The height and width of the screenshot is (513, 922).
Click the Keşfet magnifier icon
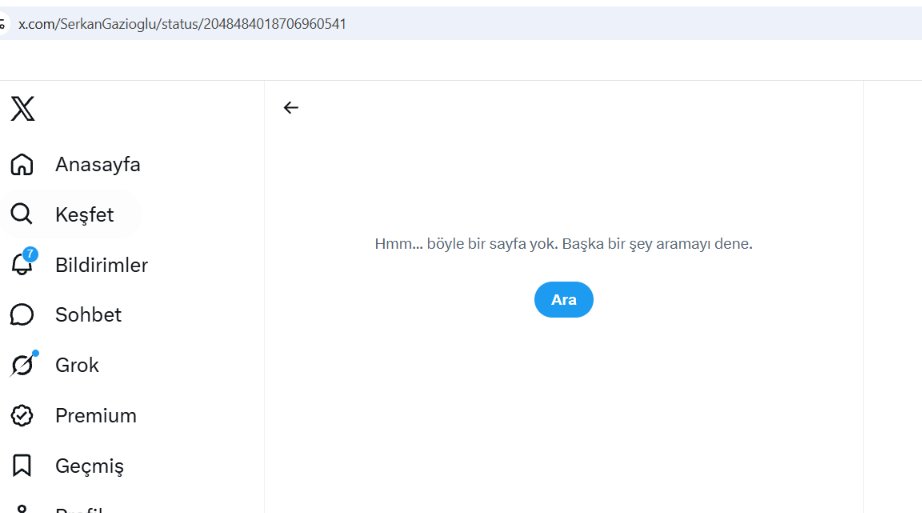point(22,214)
